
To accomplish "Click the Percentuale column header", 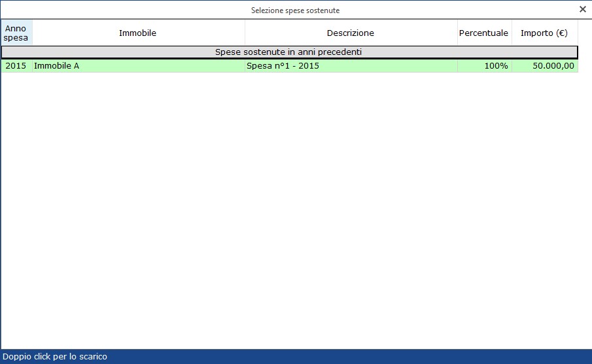I will (483, 33).
